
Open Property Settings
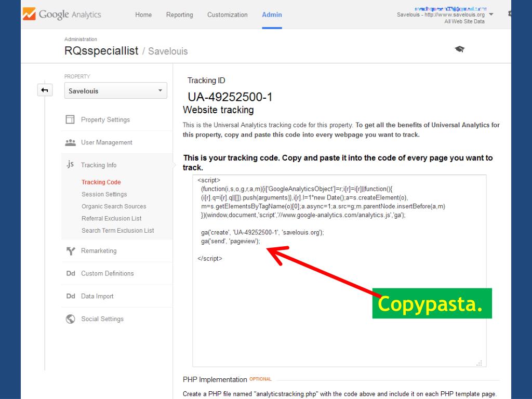(x=105, y=120)
